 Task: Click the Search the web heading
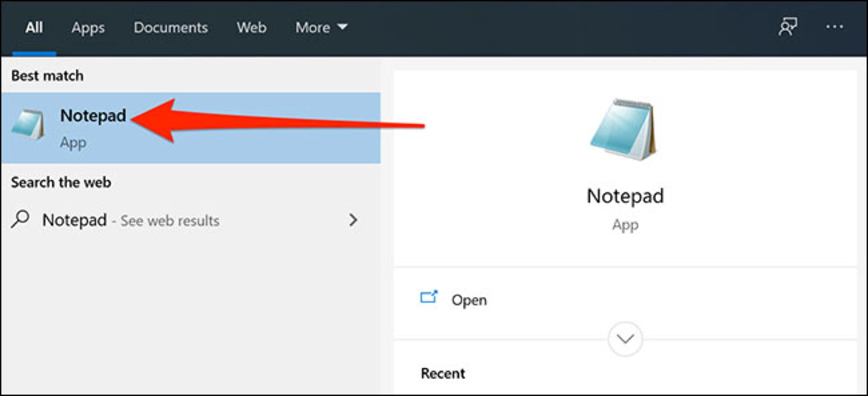61,182
